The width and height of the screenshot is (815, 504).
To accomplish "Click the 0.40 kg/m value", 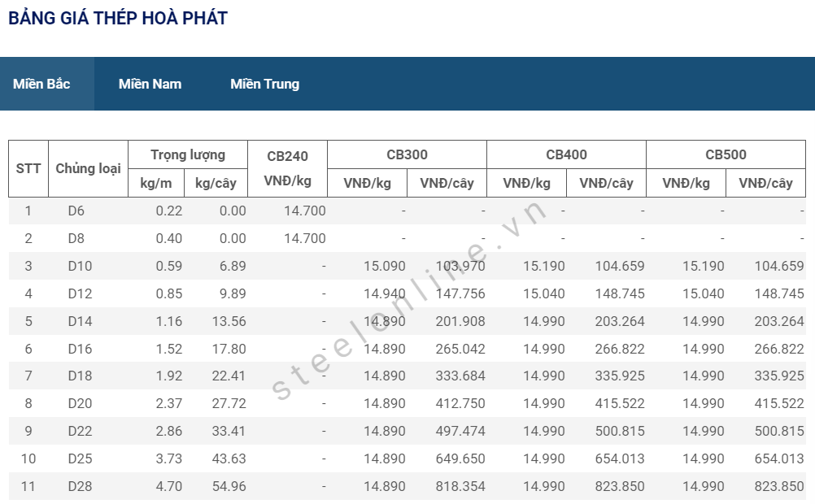I will point(169,238).
